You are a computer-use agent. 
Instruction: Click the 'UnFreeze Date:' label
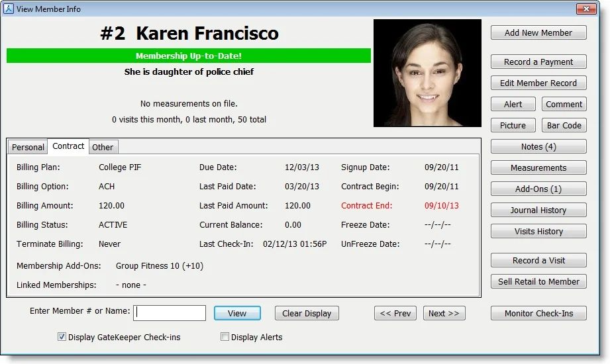pos(370,244)
